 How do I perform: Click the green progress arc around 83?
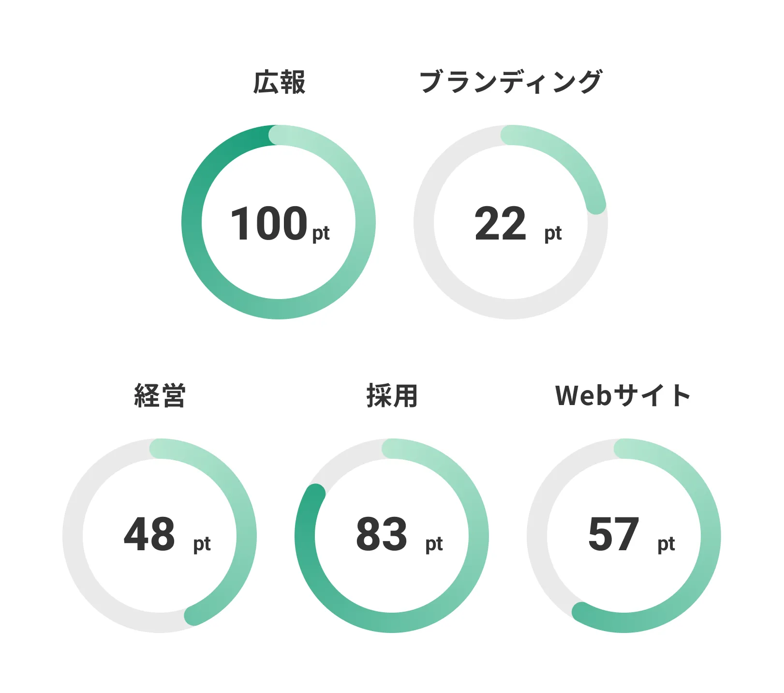pos(392,622)
